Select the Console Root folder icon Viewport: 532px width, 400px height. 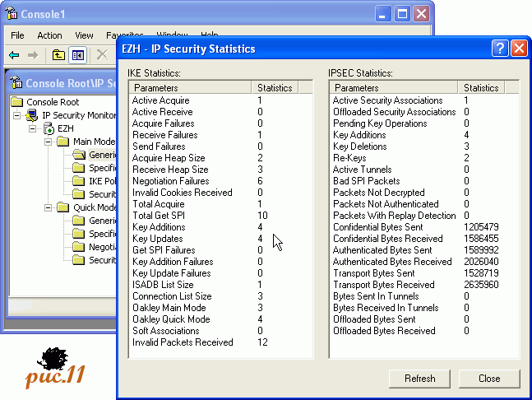(x=17, y=102)
